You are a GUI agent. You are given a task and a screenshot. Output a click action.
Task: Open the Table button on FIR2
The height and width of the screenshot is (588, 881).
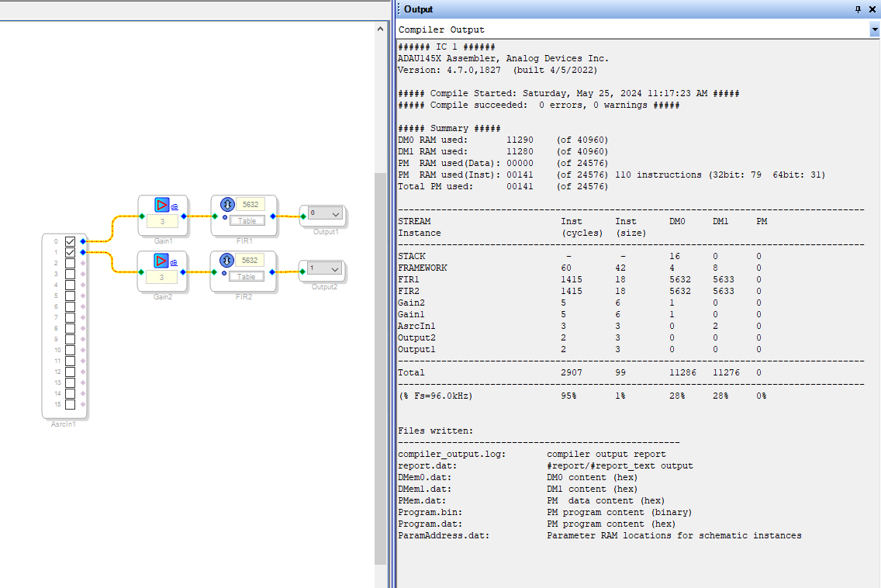246,277
